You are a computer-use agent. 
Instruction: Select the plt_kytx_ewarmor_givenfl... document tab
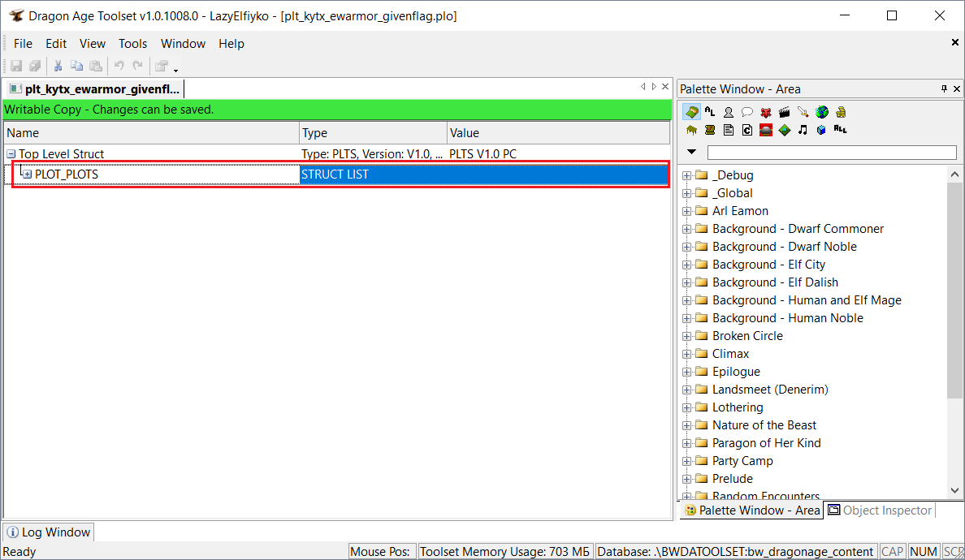[95, 89]
